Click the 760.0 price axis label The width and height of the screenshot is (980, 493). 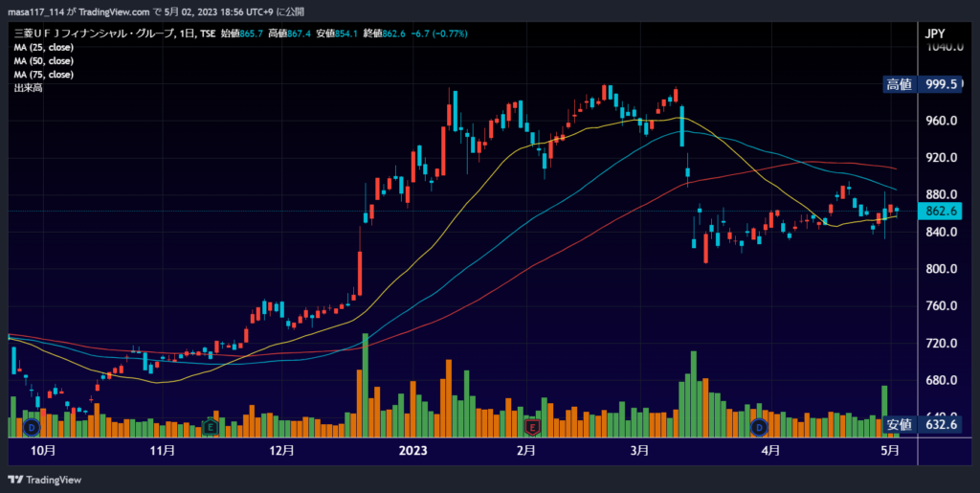[x=942, y=306]
